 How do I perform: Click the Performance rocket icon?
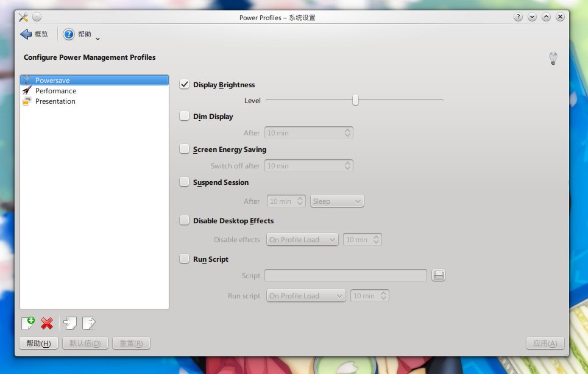(27, 90)
